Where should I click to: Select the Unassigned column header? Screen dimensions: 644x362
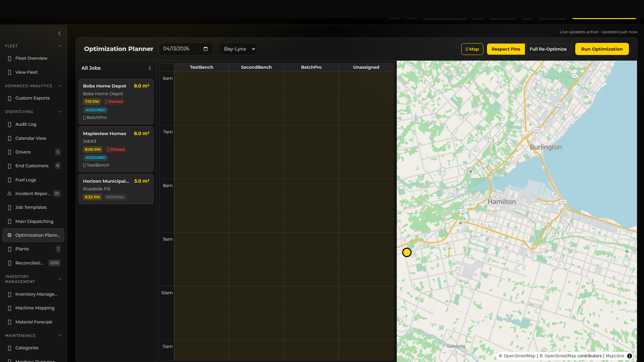(366, 67)
